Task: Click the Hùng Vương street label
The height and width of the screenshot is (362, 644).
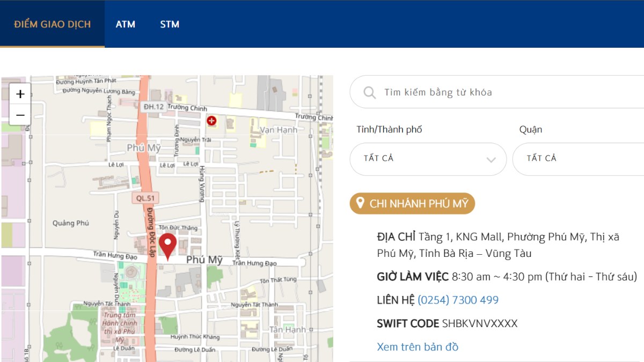Action: [202, 184]
